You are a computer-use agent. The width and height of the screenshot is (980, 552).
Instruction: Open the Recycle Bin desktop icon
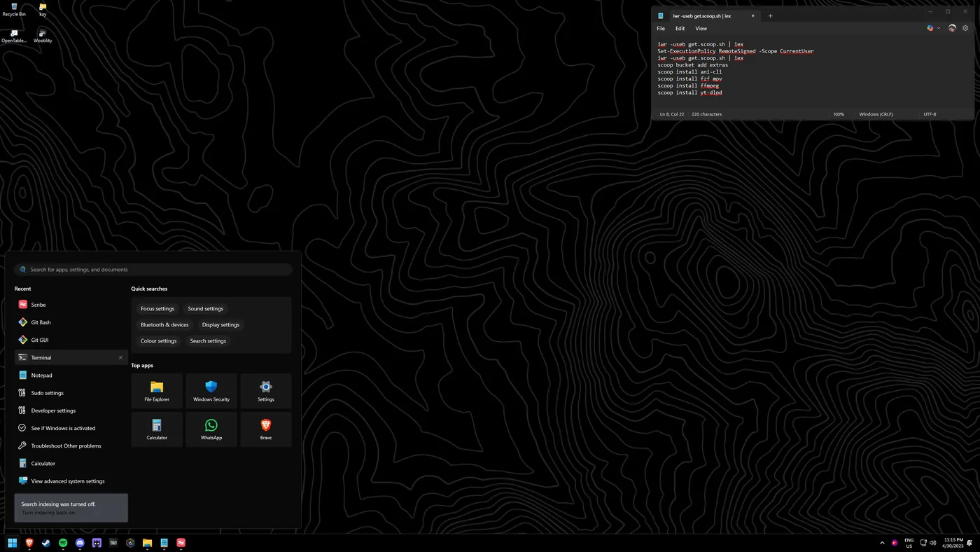[x=14, y=9]
